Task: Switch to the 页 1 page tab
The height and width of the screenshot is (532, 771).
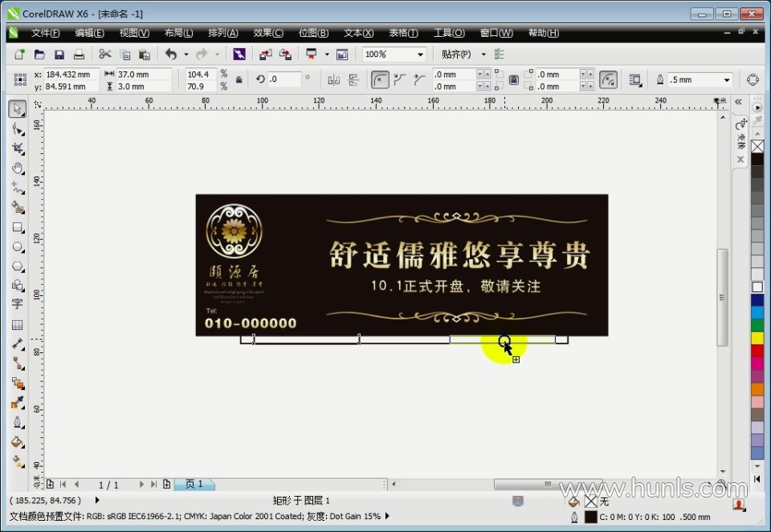Action: coord(194,485)
